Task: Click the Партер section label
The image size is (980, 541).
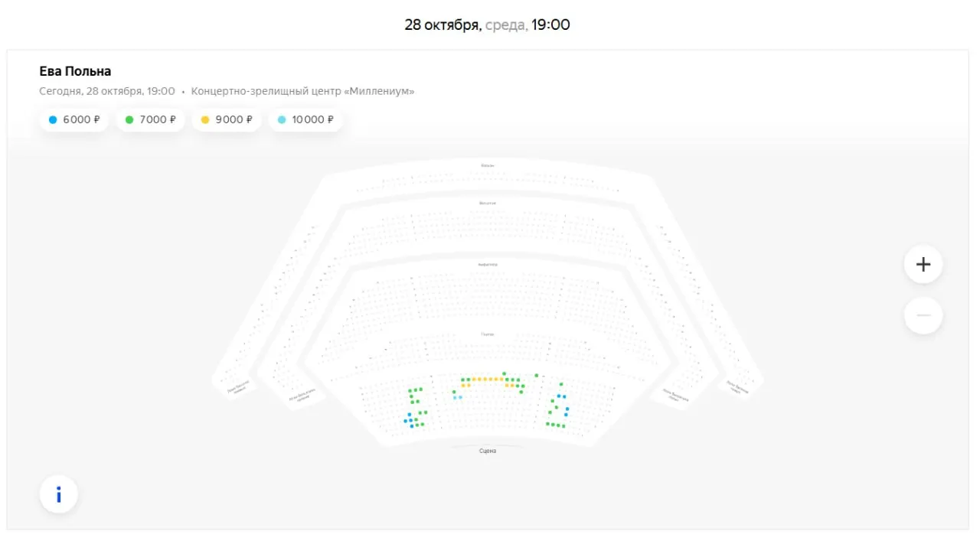Action: point(488,334)
